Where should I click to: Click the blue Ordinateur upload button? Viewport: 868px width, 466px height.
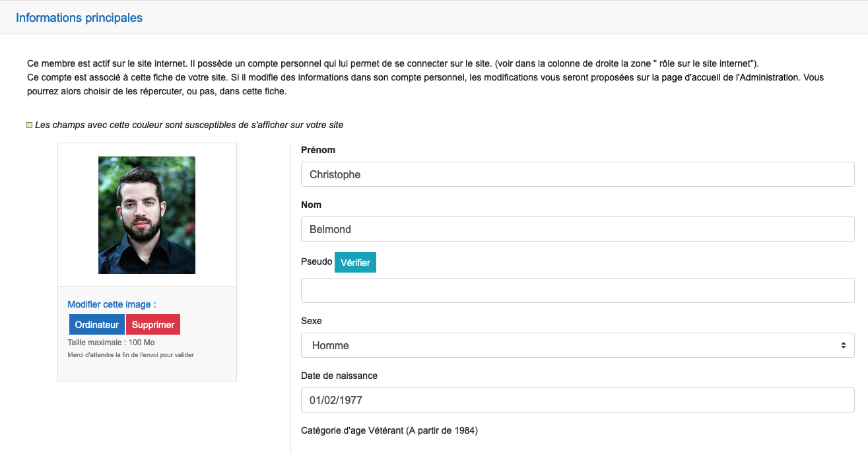click(97, 325)
